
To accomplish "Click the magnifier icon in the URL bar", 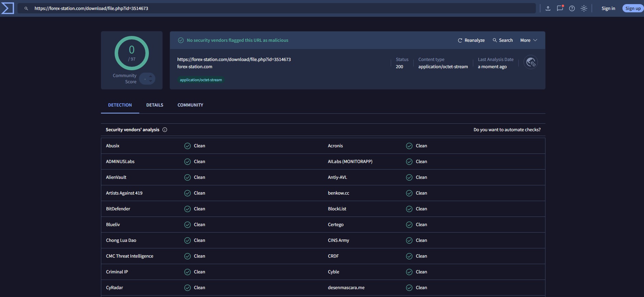I will (x=26, y=9).
